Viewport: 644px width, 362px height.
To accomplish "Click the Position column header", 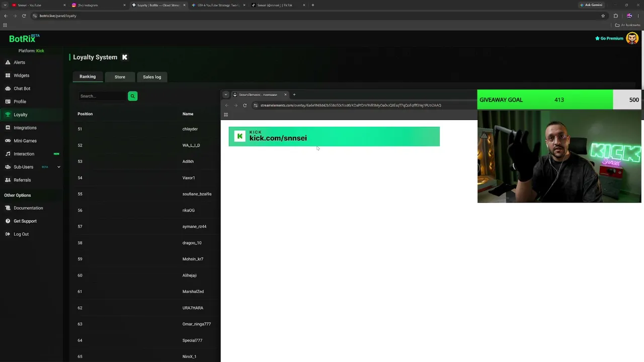I will click(x=85, y=114).
